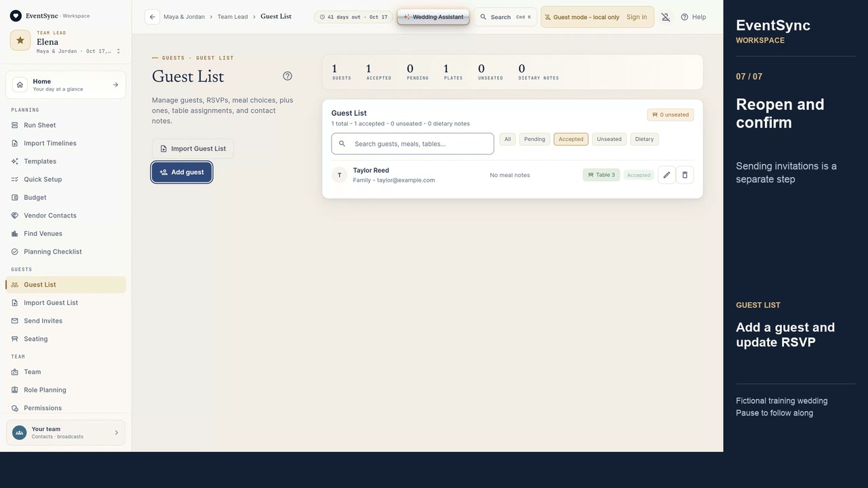Toggle the Accepted filter chip
This screenshot has width=868, height=488.
[x=571, y=139]
